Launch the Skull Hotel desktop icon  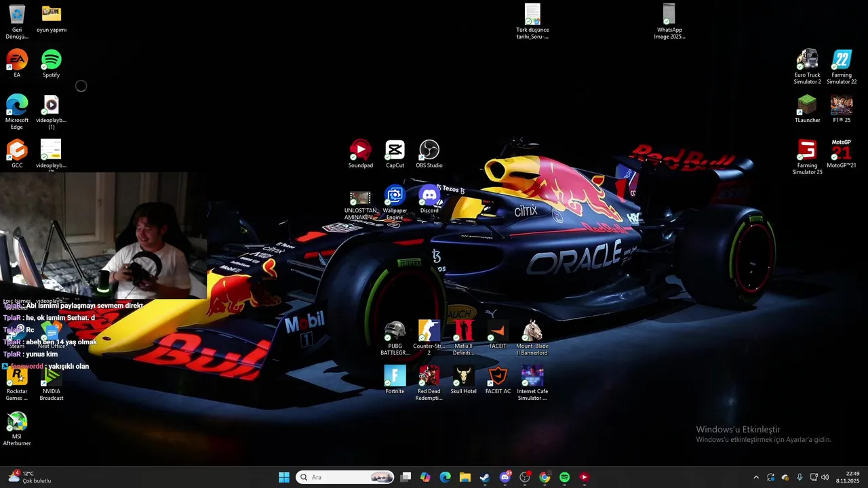[464, 380]
